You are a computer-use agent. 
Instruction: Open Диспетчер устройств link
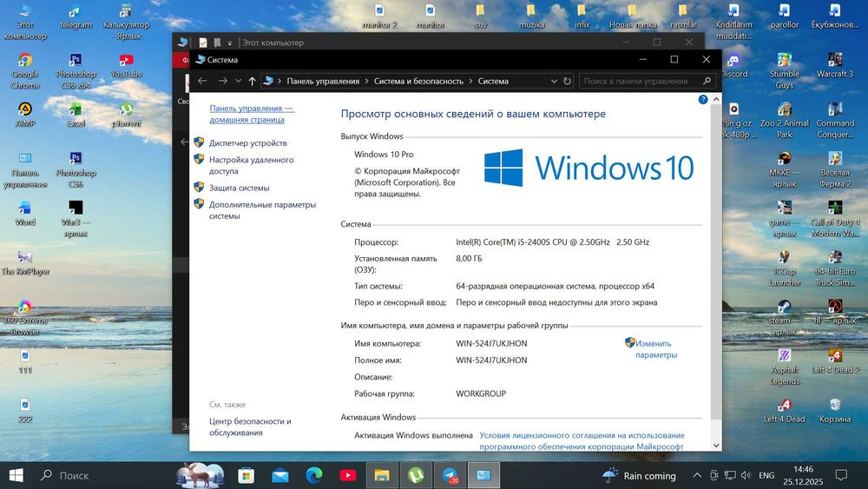[248, 143]
